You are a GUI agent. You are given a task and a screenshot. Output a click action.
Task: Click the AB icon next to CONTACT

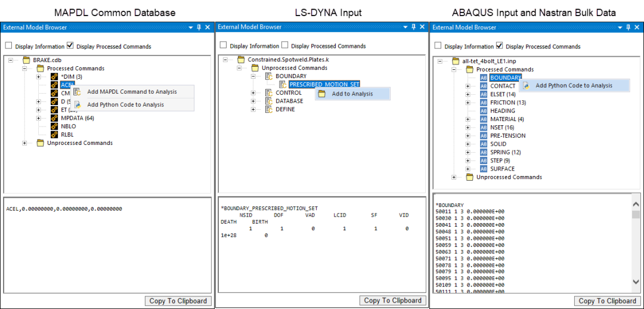click(484, 86)
